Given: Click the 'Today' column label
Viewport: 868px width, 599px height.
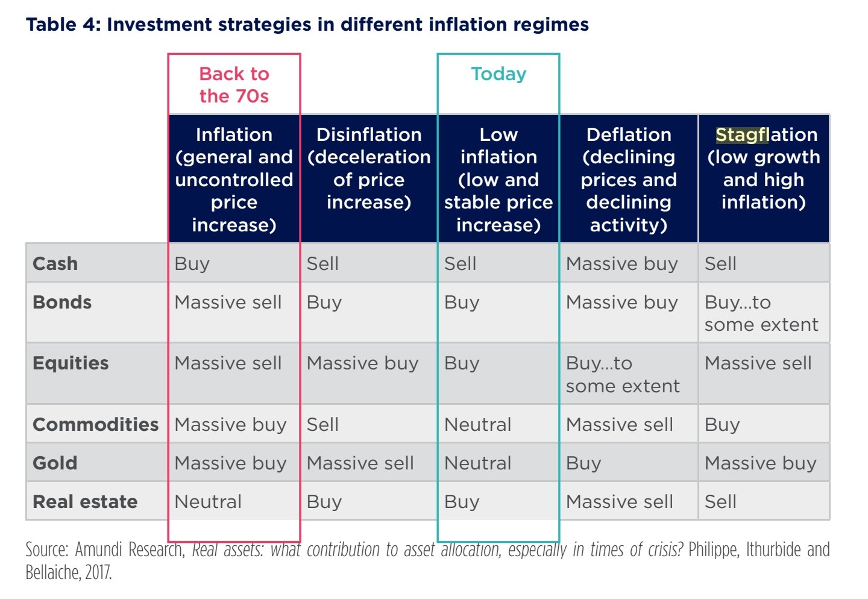Looking at the screenshot, I should pyautogui.click(x=498, y=74).
